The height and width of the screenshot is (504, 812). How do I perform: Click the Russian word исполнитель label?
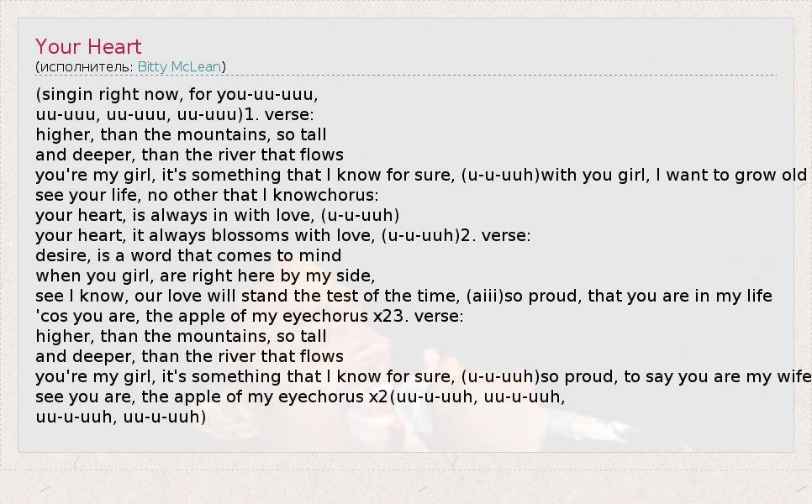click(x=85, y=67)
